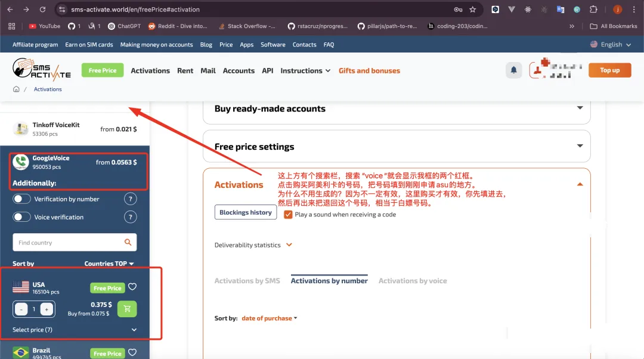This screenshot has width=644, height=359.
Task: Open the Rent menu item
Action: tap(185, 70)
